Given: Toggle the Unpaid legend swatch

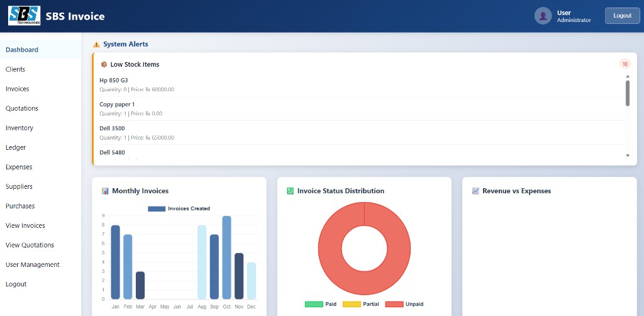Looking at the screenshot, I should point(394,304).
